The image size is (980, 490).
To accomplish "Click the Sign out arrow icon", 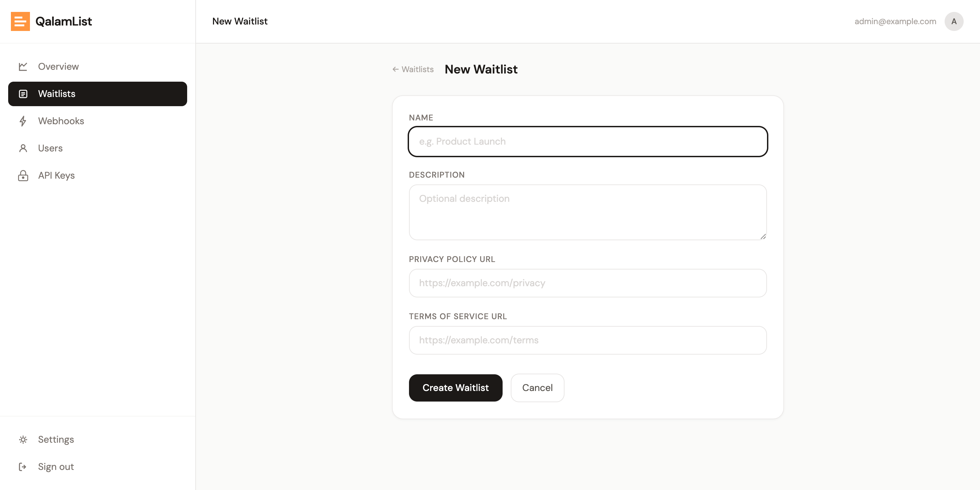I will pyautogui.click(x=22, y=467).
